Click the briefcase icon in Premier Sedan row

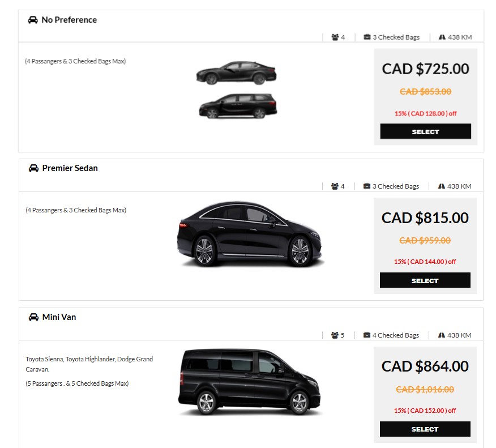click(367, 186)
